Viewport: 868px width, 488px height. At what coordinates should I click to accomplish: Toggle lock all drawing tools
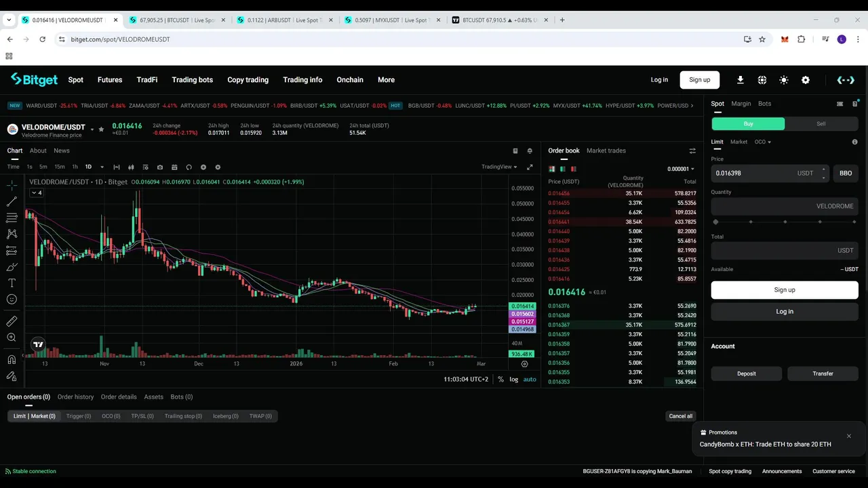pos(12,376)
